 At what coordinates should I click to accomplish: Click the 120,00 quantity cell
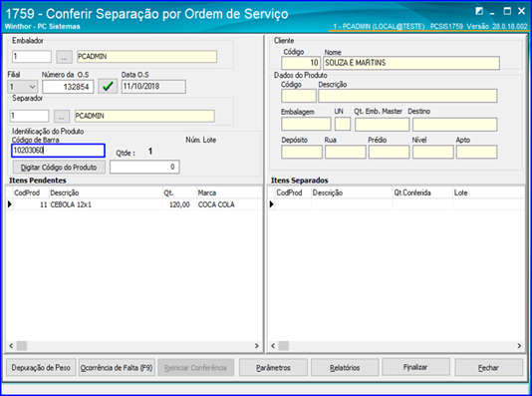pos(179,204)
